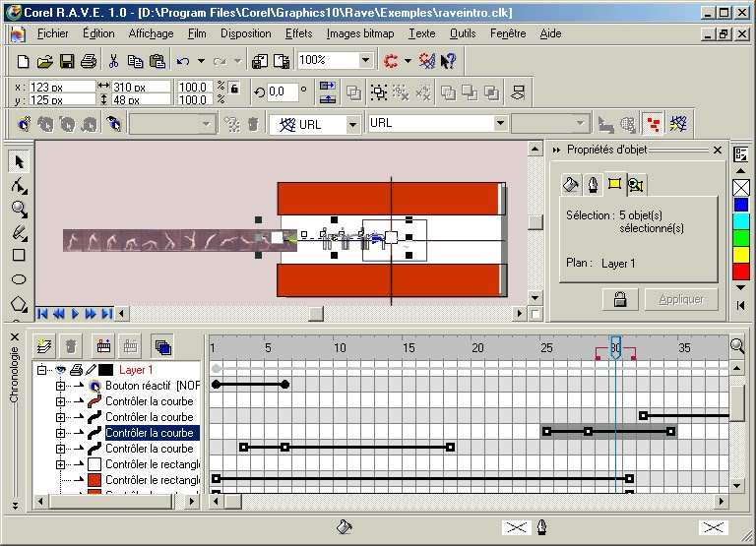Click the insert keyframe icon in timeline
Screen dimensions: 756x546
click(x=103, y=346)
